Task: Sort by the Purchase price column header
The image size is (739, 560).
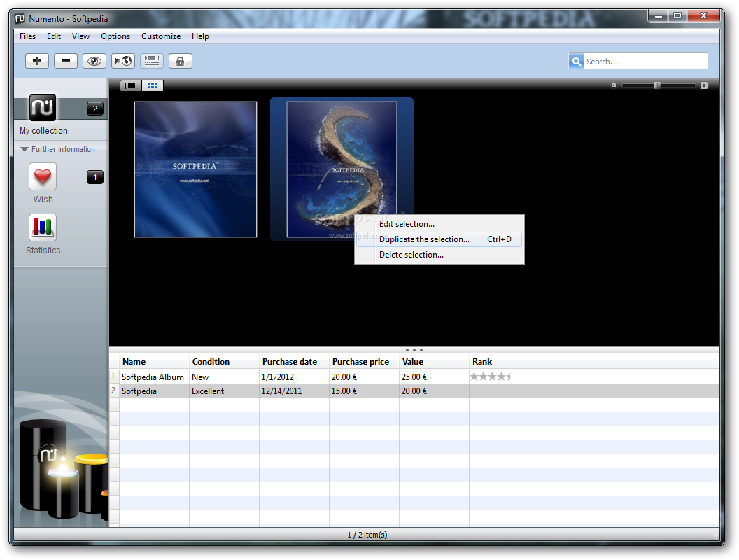Action: (364, 361)
